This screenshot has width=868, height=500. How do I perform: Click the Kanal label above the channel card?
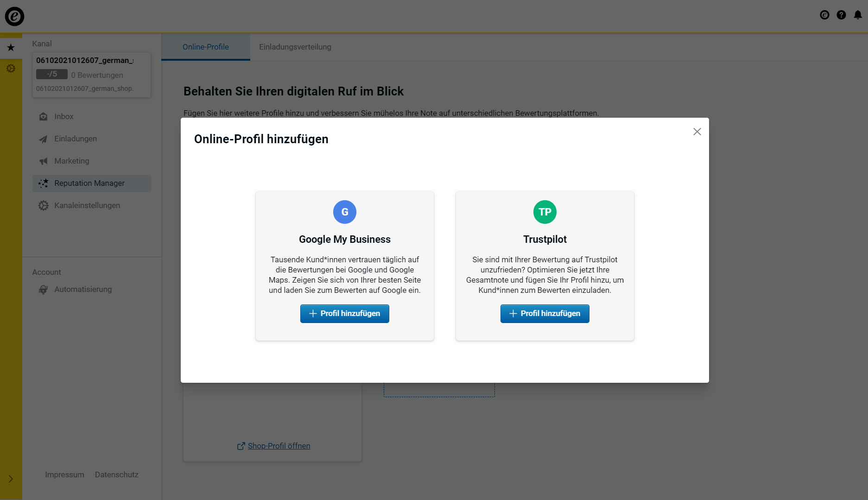point(42,44)
